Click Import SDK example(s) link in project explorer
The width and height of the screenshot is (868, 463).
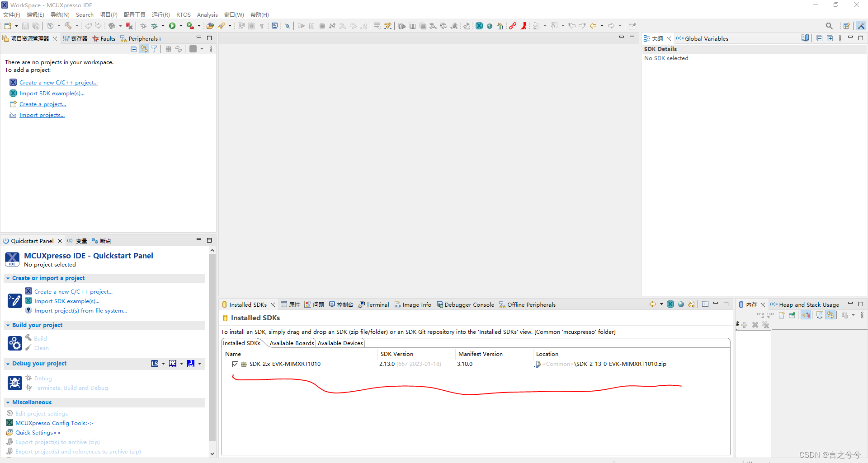pyautogui.click(x=52, y=94)
